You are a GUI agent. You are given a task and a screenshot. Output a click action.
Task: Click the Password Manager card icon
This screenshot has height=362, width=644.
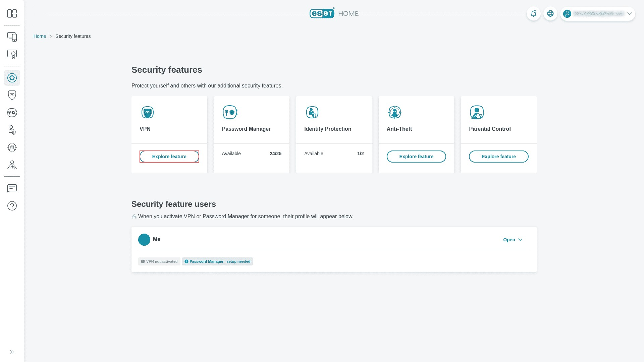[230, 112]
